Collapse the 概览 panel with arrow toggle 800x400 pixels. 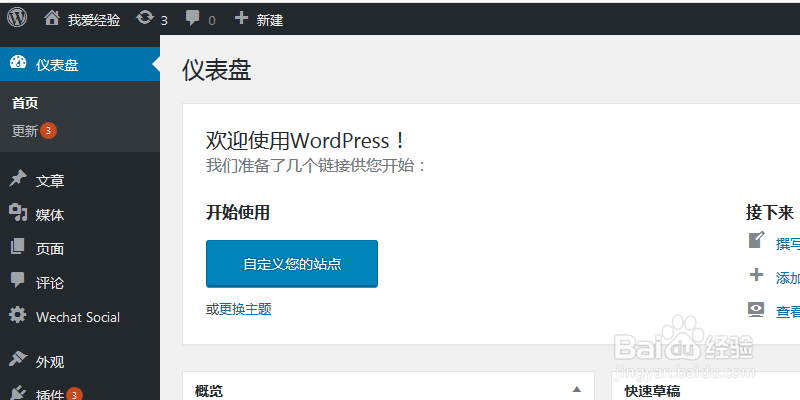coord(577,389)
